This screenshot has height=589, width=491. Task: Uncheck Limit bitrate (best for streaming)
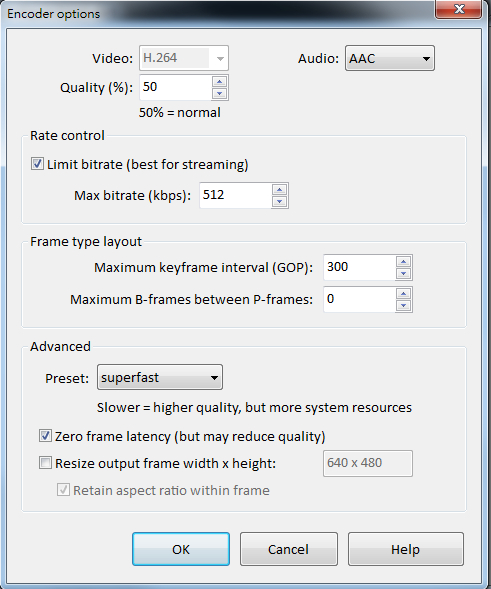click(37, 164)
